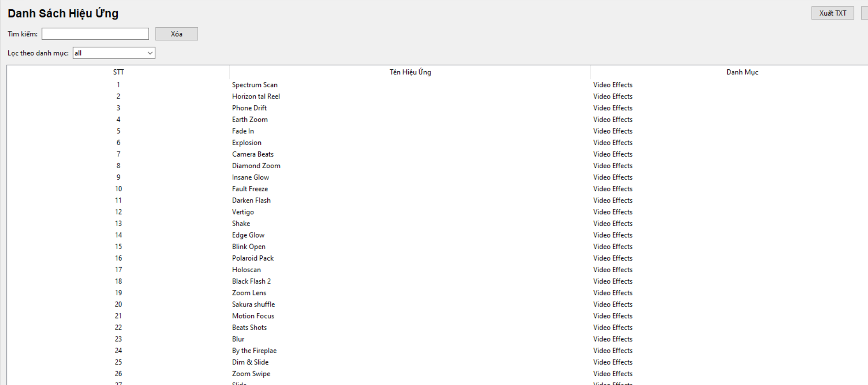Click the By the Fireplae row
This screenshot has height=385, width=868.
(254, 351)
